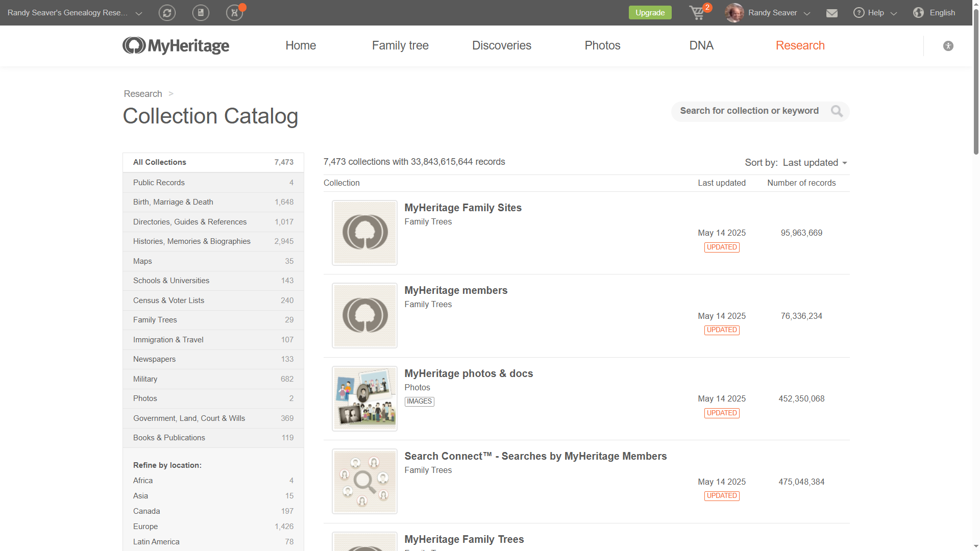
Task: Open the record matches document icon
Action: (201, 13)
